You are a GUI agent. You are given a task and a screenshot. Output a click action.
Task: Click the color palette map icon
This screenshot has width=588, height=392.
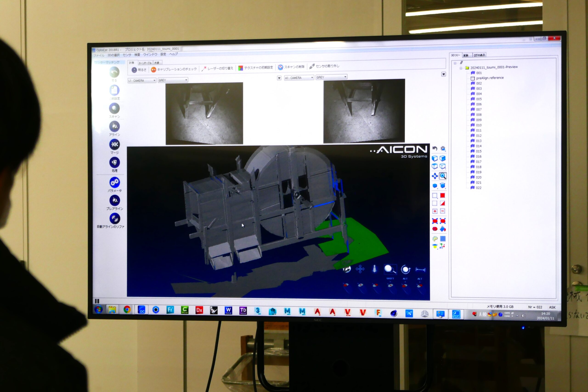(x=435, y=238)
